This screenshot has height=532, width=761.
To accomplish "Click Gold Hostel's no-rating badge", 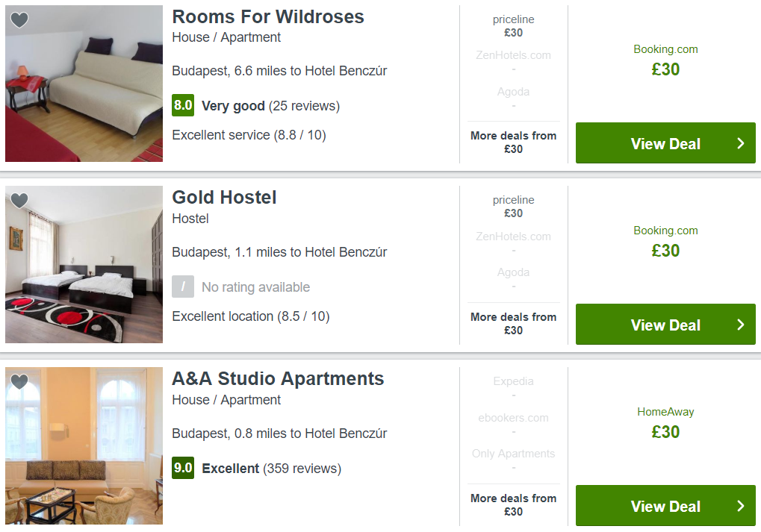I will [x=183, y=287].
